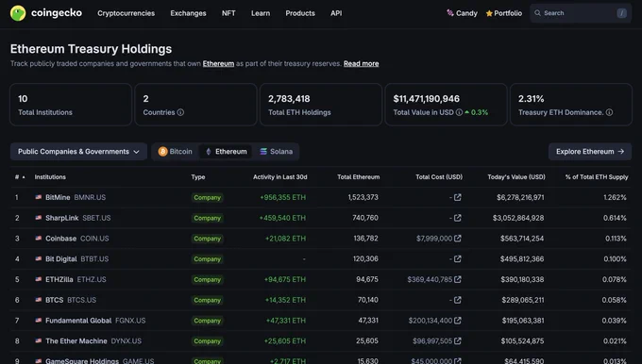This screenshot has width=642, height=364.
Task: Open Coinbase cost external link icon
Action: [x=458, y=238]
